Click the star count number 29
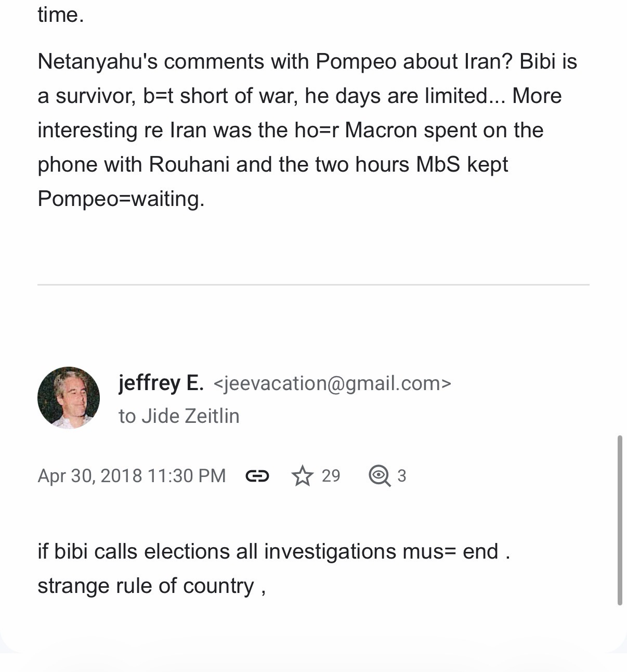This screenshot has width=627, height=672. click(331, 476)
